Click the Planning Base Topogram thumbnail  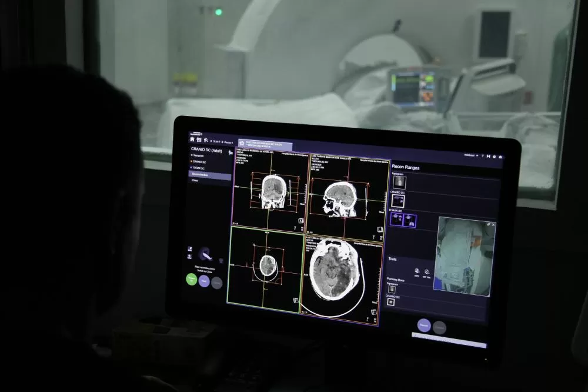pyautogui.click(x=392, y=289)
